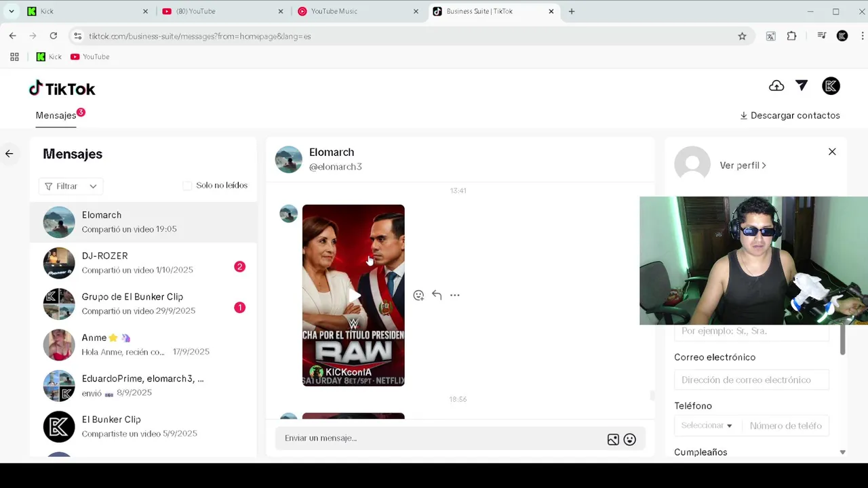Click contact panel vertical scrollbar
This screenshot has height=488, width=868.
(842, 339)
